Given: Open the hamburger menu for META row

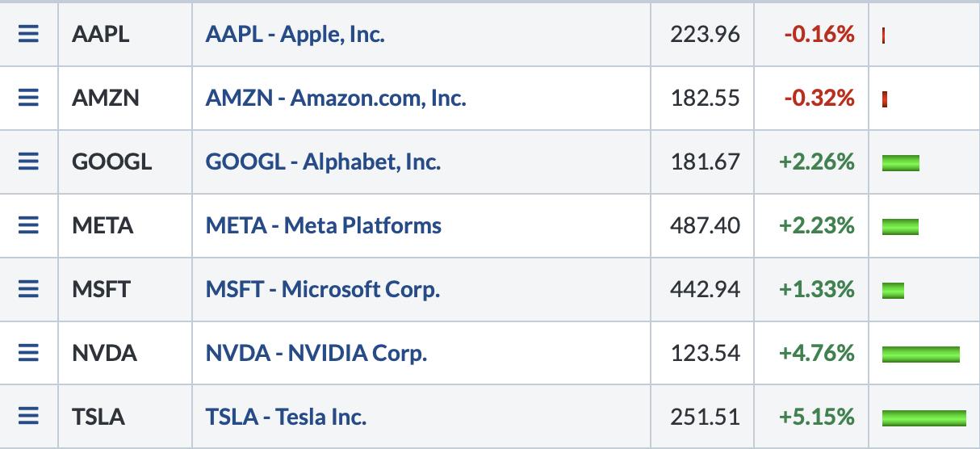Looking at the screenshot, I should tap(28, 225).
